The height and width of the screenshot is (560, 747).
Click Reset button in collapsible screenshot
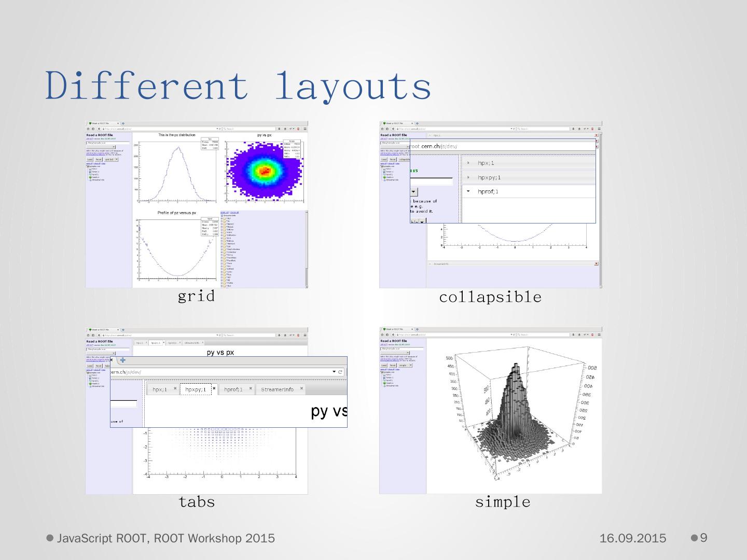point(393,160)
